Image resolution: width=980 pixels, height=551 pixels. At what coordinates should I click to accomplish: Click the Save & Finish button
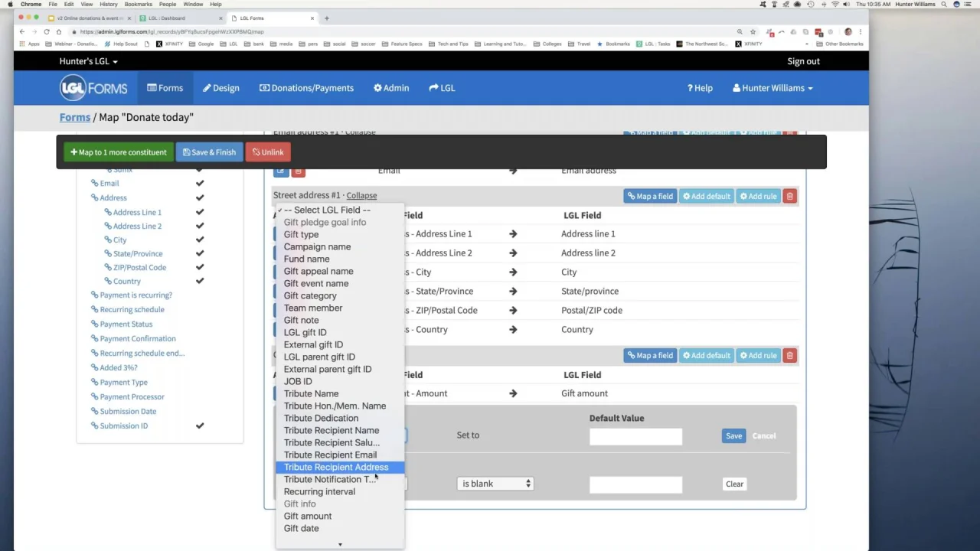tap(209, 152)
